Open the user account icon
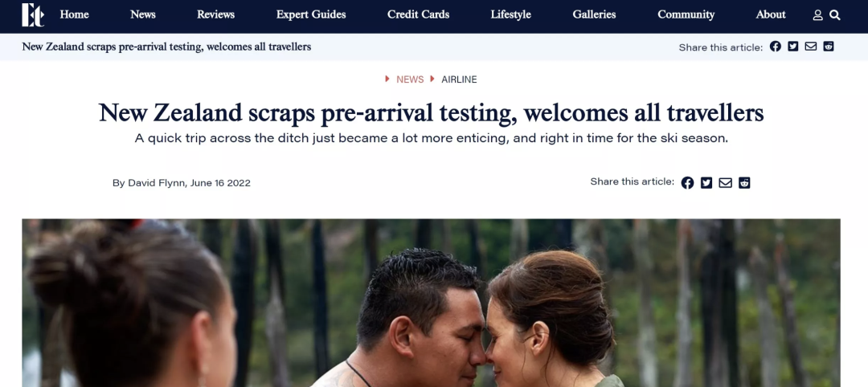This screenshot has height=387, width=868. [817, 15]
